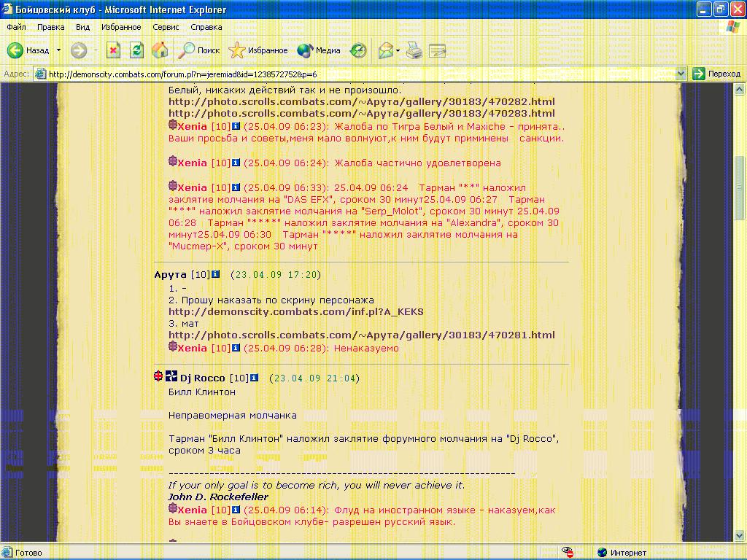The width and height of the screenshot is (747, 560).
Task: Click Xenia clan badge at 06:24 reply
Action: 172,161
